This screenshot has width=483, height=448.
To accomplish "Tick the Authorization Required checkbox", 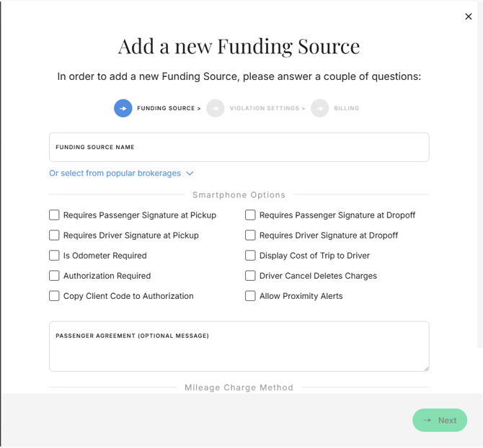I will point(54,275).
